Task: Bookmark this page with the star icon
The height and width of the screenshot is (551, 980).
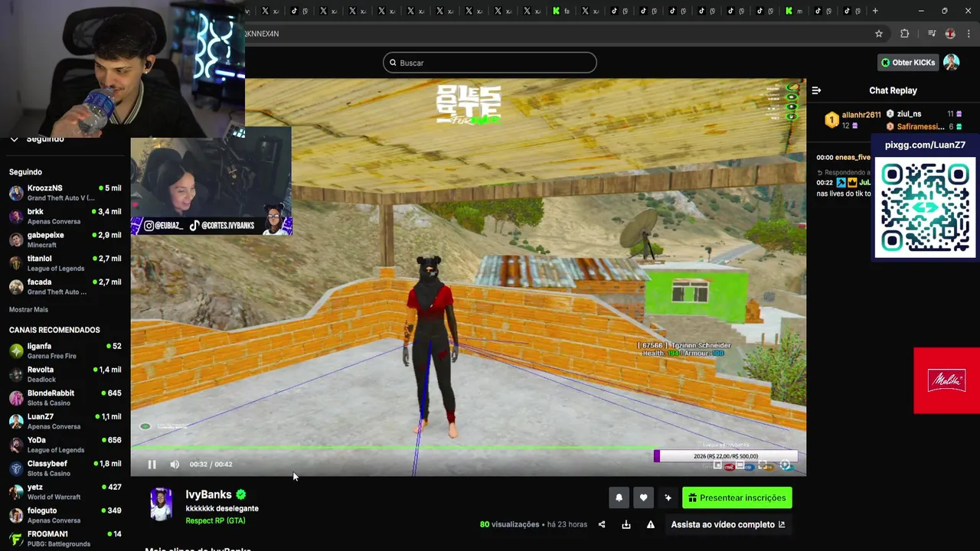Action: click(879, 34)
